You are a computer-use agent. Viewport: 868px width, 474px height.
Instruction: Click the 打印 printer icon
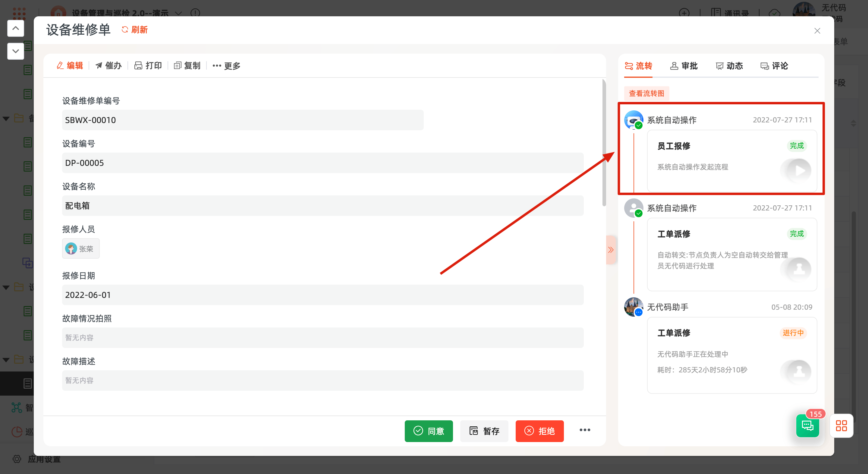(x=138, y=66)
